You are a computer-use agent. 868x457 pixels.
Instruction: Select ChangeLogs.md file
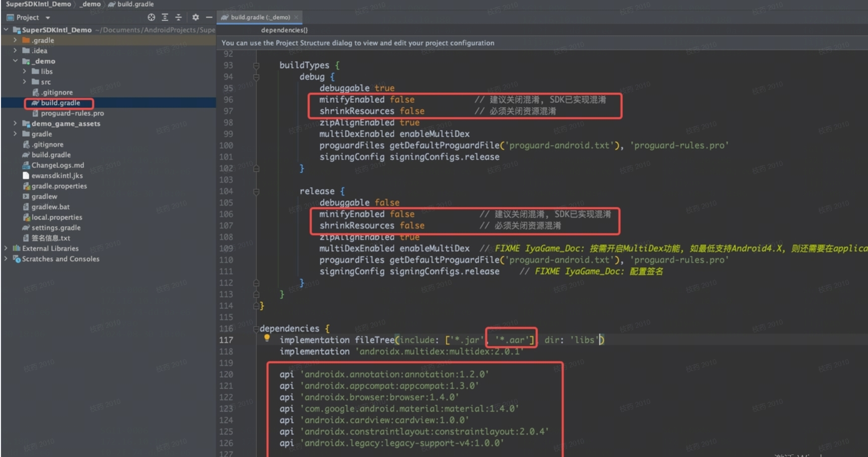[53, 165]
